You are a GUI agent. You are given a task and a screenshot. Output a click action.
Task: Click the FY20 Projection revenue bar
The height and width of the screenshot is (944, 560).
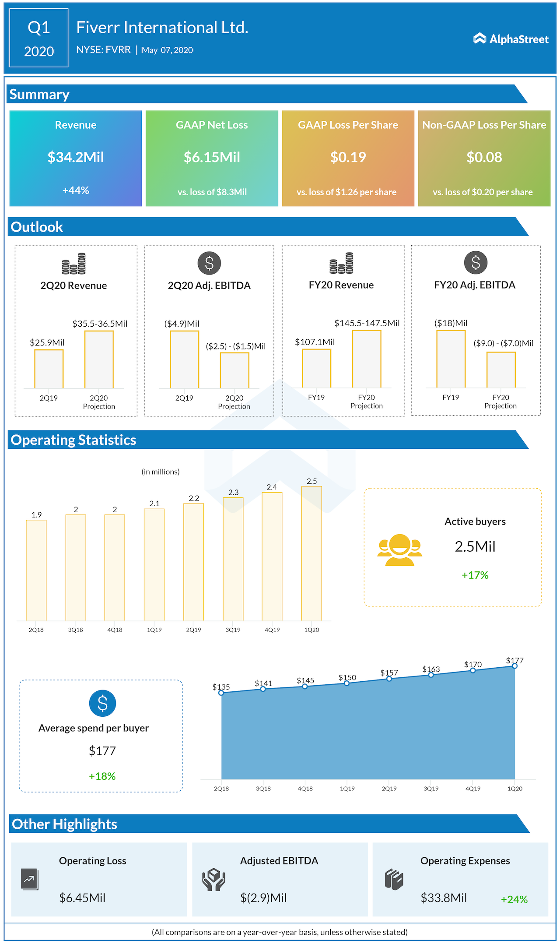(367, 359)
